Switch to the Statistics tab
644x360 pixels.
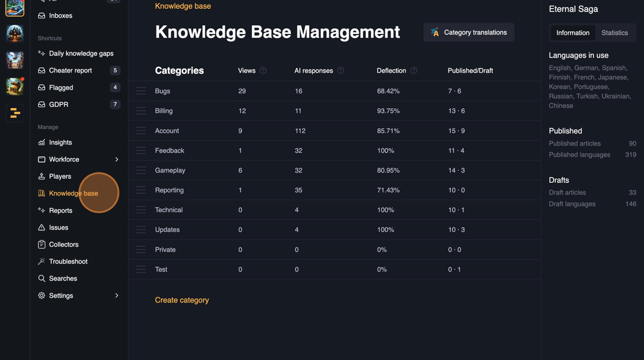614,33
